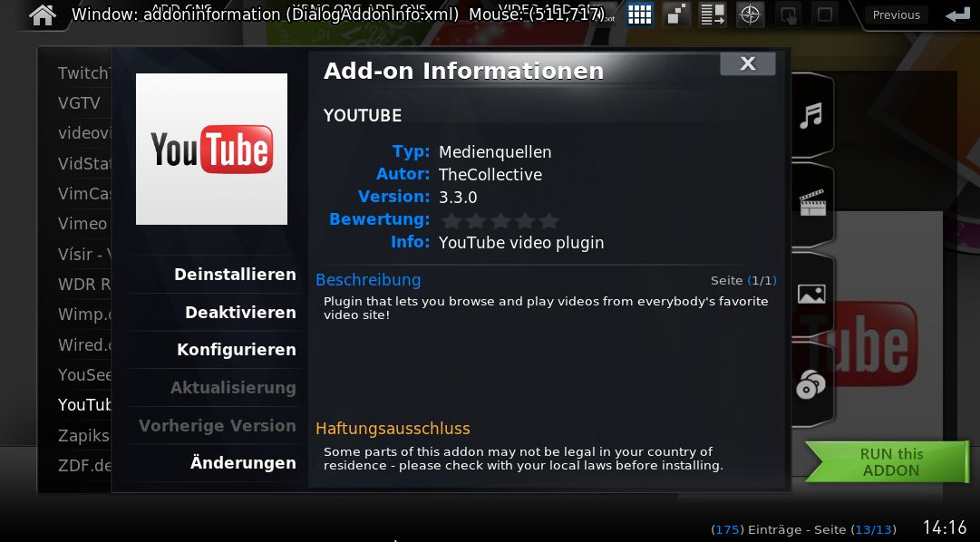The image size is (980, 542).
Task: Click the 14:16 clock
Action: pyautogui.click(x=945, y=527)
